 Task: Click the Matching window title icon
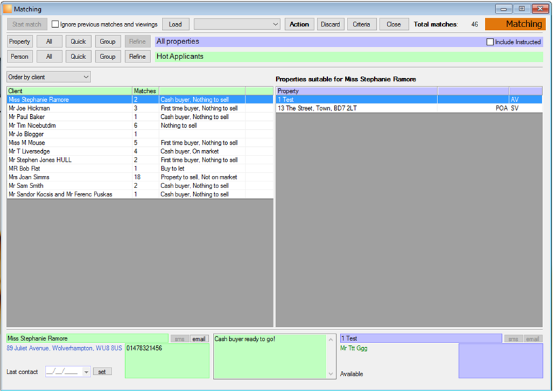(x=7, y=9)
